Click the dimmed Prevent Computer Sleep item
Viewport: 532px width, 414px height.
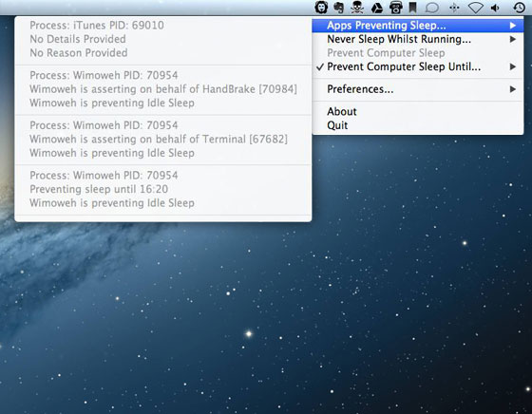pyautogui.click(x=418, y=53)
